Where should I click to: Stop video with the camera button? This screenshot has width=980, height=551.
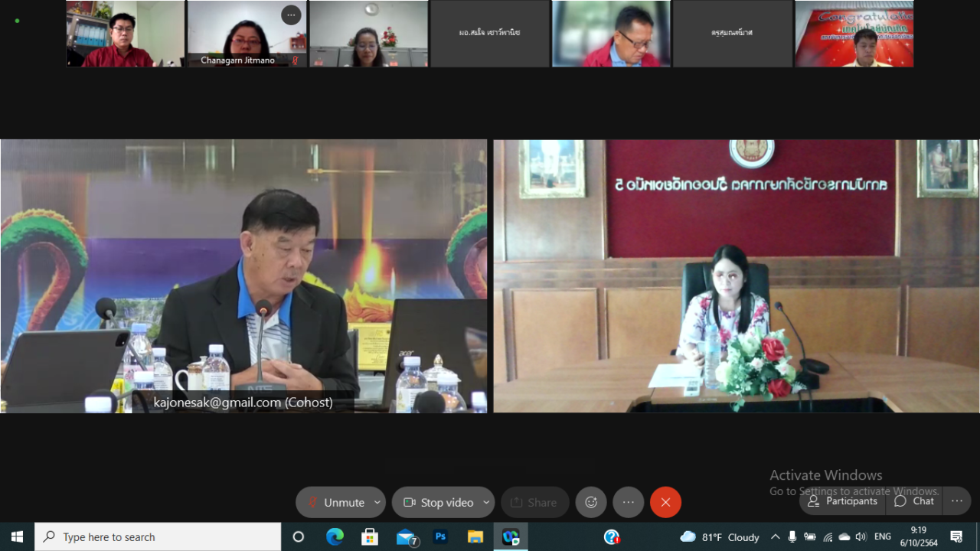coord(439,503)
